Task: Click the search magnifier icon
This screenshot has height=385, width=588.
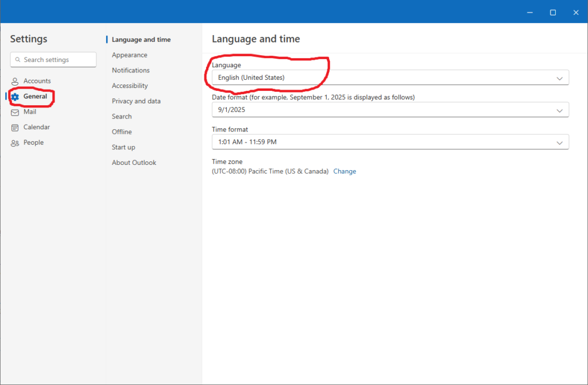Action: (x=18, y=60)
